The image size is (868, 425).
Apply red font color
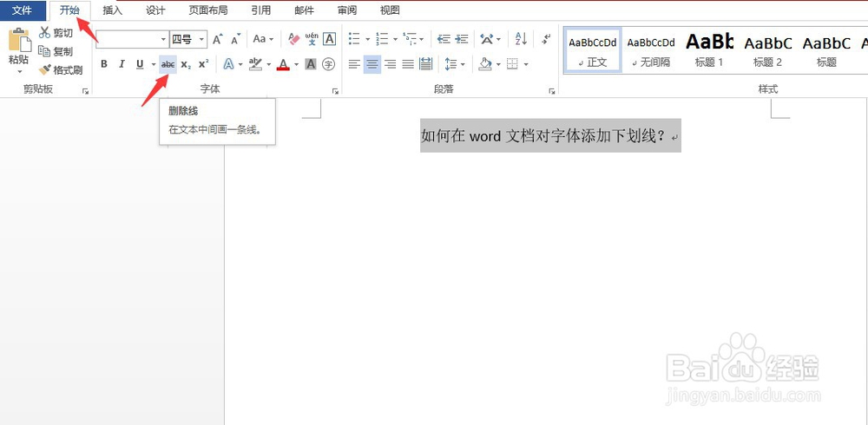tap(284, 64)
